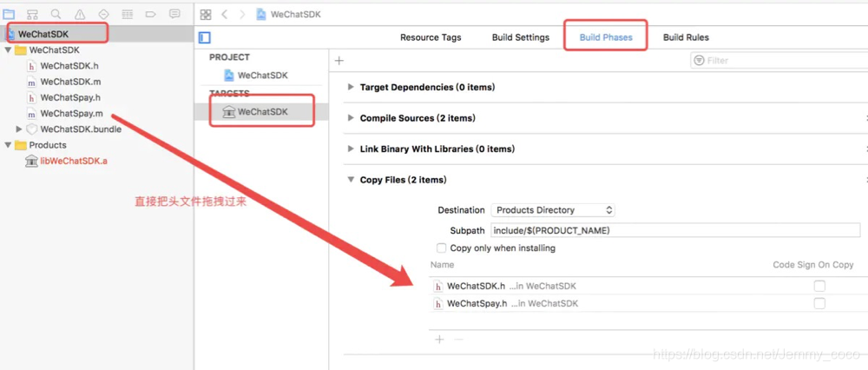Collapse the Copy Files section

351,180
